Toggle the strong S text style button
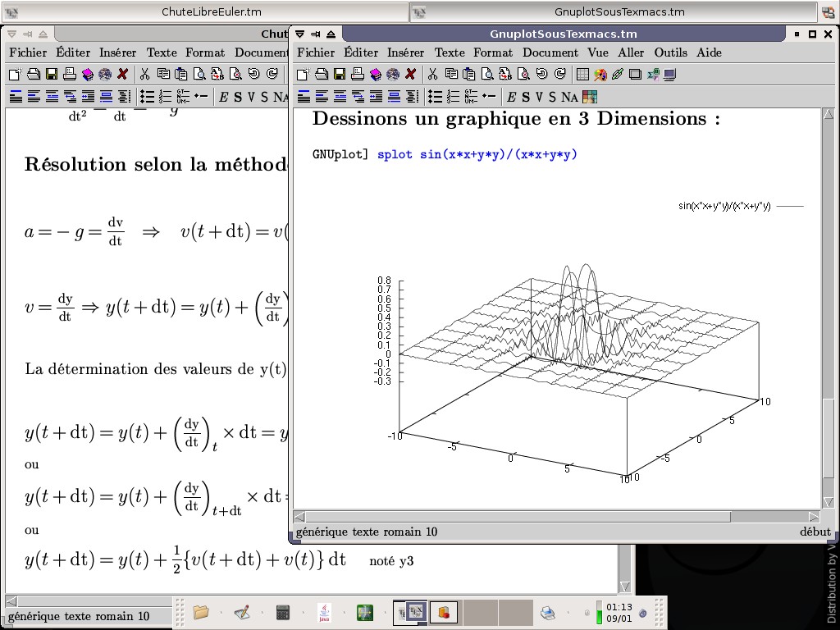This screenshot has width=840, height=630. (x=526, y=97)
